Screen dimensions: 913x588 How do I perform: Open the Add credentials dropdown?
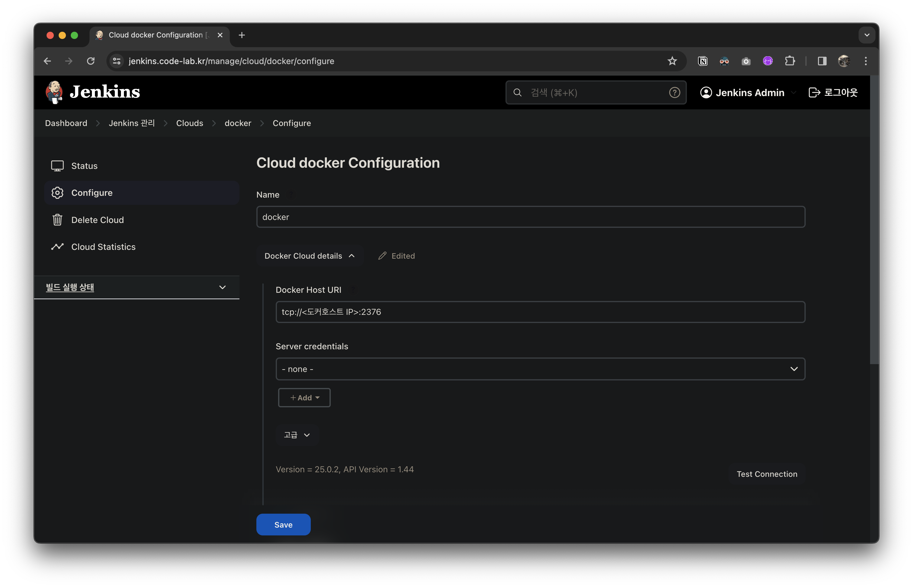(304, 397)
